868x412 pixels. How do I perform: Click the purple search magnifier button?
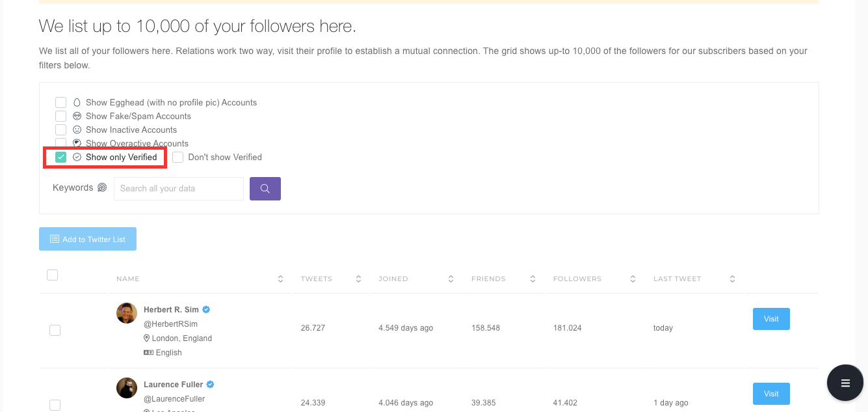click(x=265, y=189)
